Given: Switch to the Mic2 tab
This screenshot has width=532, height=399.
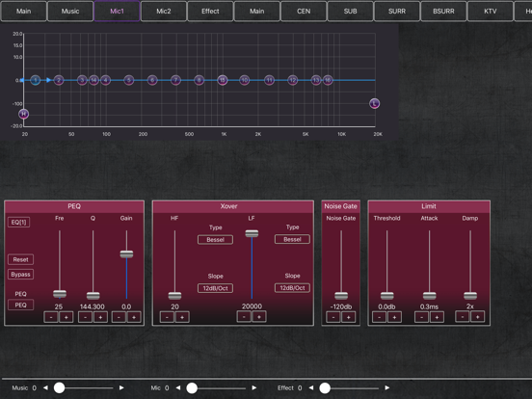Looking at the screenshot, I should pyautogui.click(x=164, y=12).
